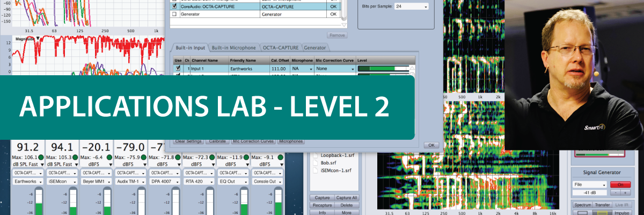Click the Capture All button

tap(347, 198)
